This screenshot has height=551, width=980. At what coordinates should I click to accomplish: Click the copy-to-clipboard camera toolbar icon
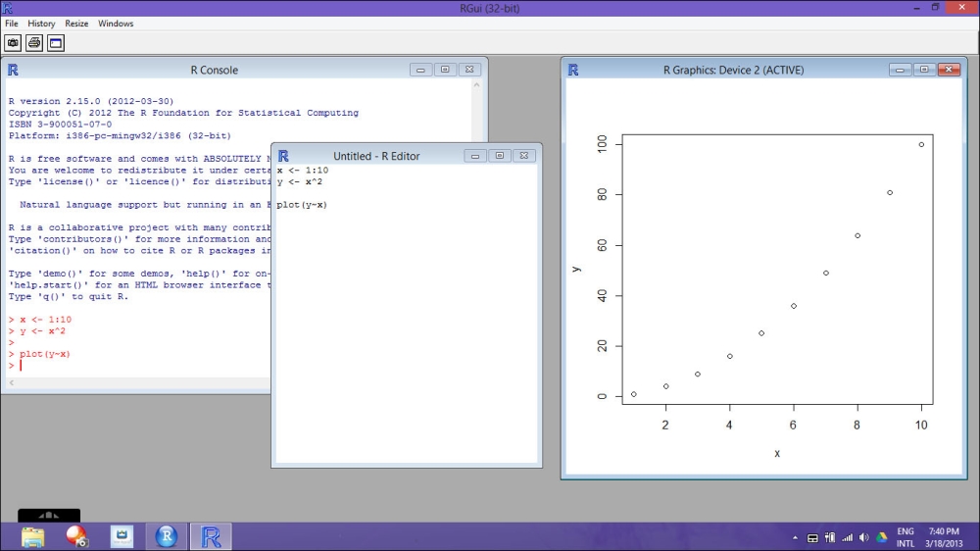[x=13, y=42]
